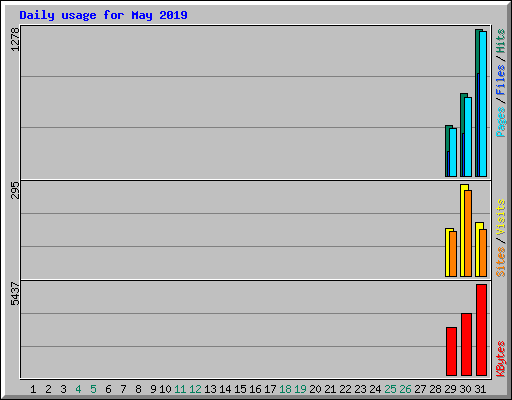
Task: Click day 31 on the date axis
Action: click(480, 389)
